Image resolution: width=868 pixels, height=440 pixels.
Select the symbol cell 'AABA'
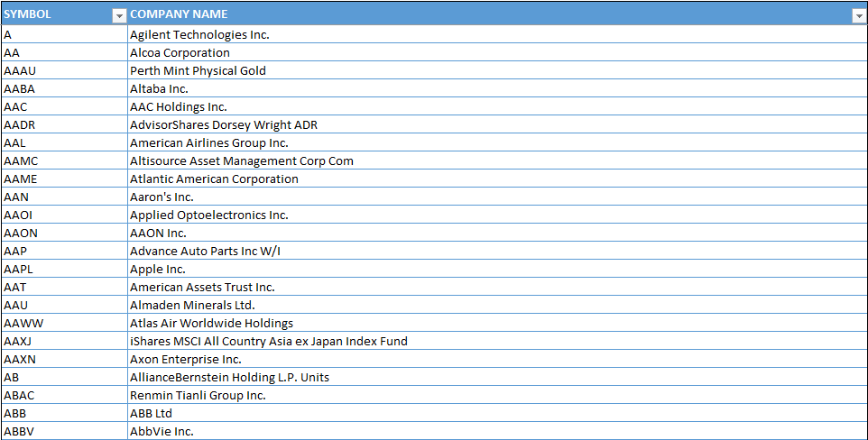tap(64, 88)
